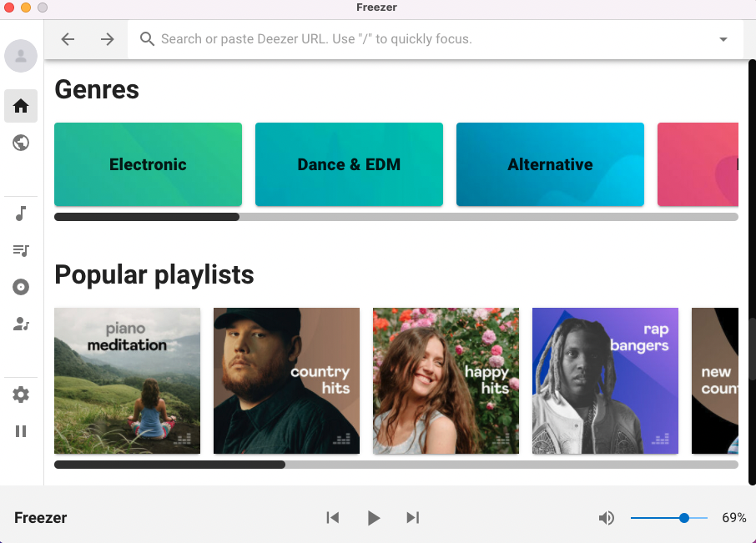Open Settings gear in sidebar
The height and width of the screenshot is (543, 756).
pyautogui.click(x=21, y=395)
